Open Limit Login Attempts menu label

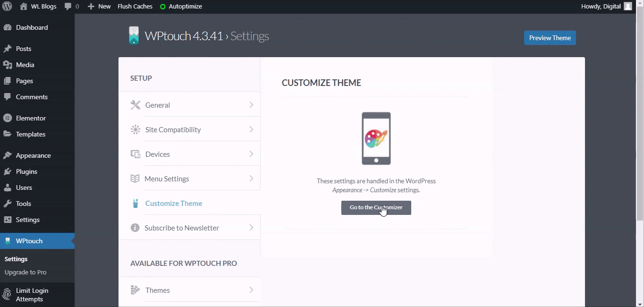[32, 295]
